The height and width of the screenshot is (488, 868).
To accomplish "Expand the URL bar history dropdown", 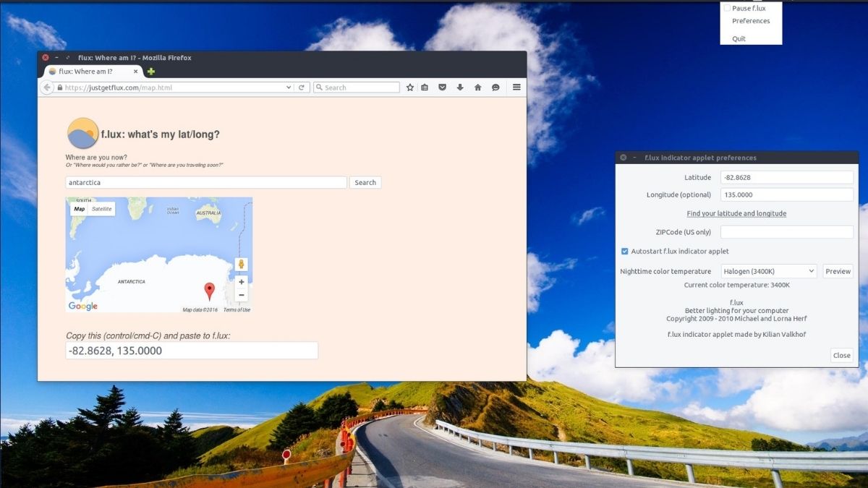I will [x=289, y=87].
